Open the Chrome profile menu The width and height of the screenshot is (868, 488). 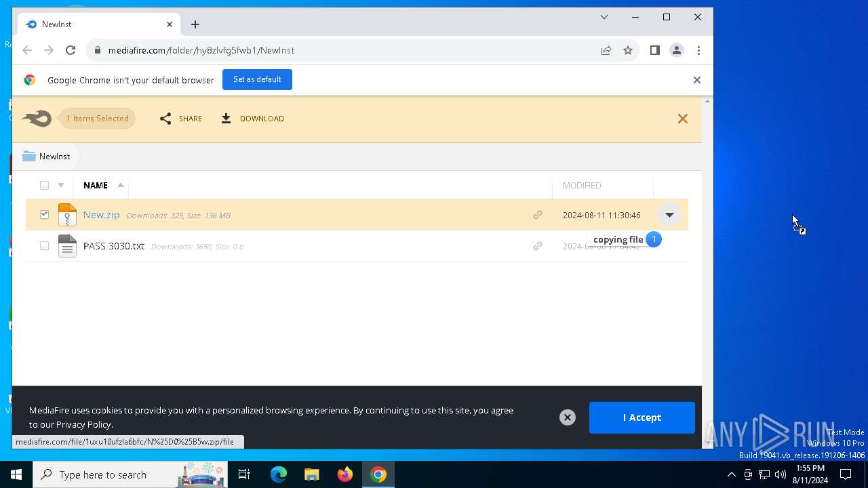point(677,50)
